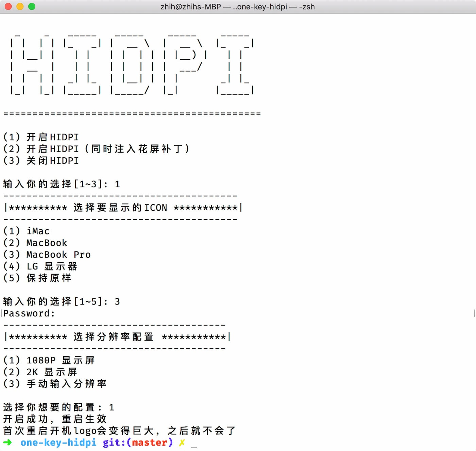Click the '(1) 1080P 显示屏' option
This screenshot has height=451, width=476.
[49, 360]
